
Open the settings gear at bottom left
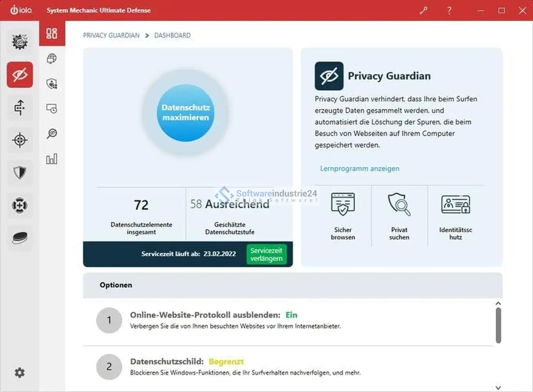point(20,372)
